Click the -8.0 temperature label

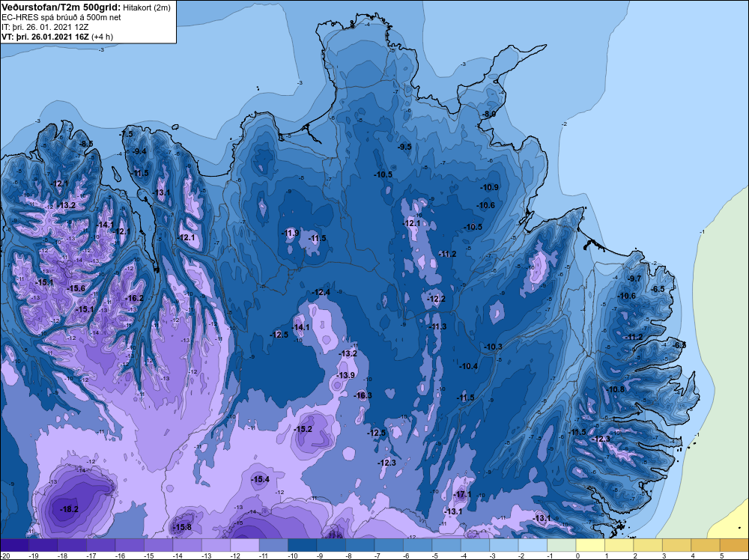tap(490, 114)
